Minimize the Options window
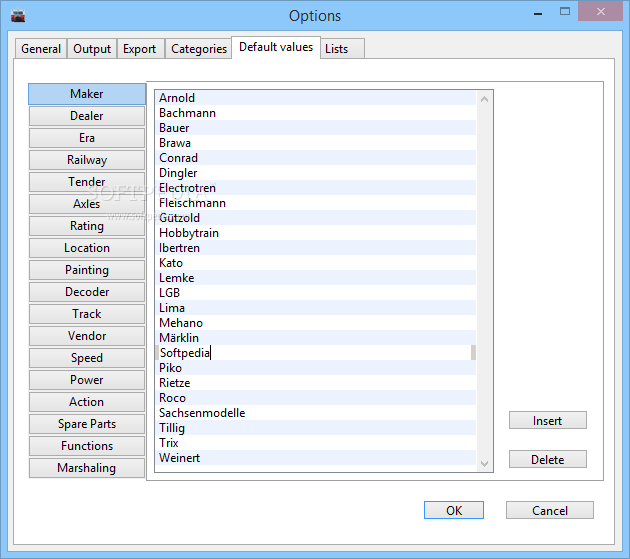 [x=538, y=13]
